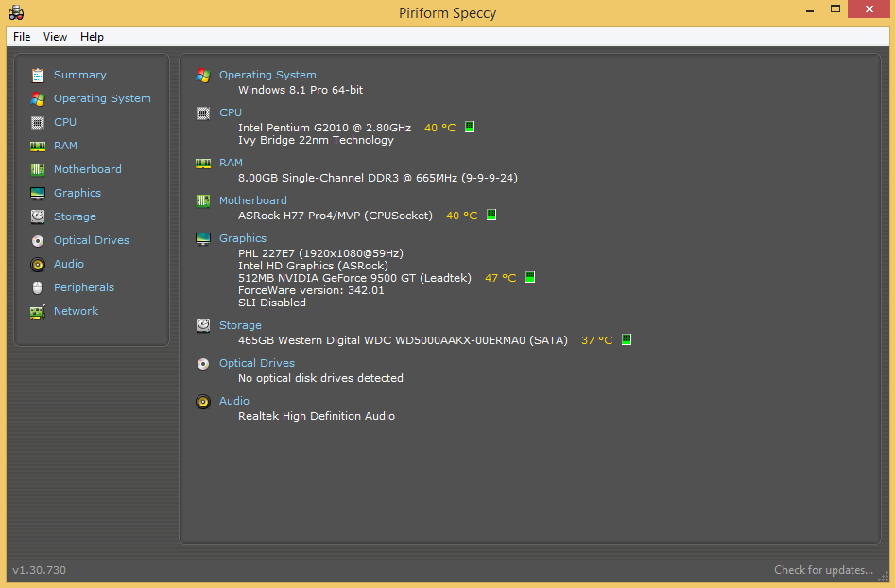Click the Summary clipboard icon in sidebar
The image size is (895, 588).
[x=38, y=76]
